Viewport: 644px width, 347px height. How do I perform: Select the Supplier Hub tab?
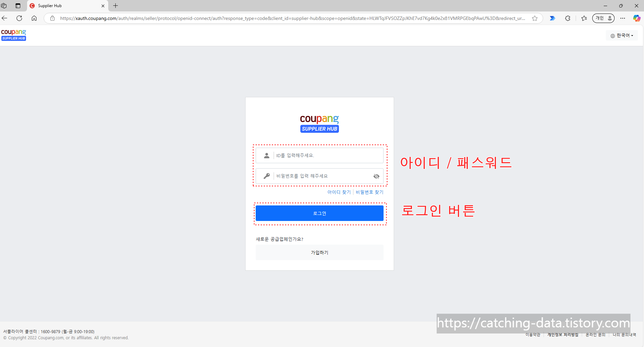pos(67,6)
